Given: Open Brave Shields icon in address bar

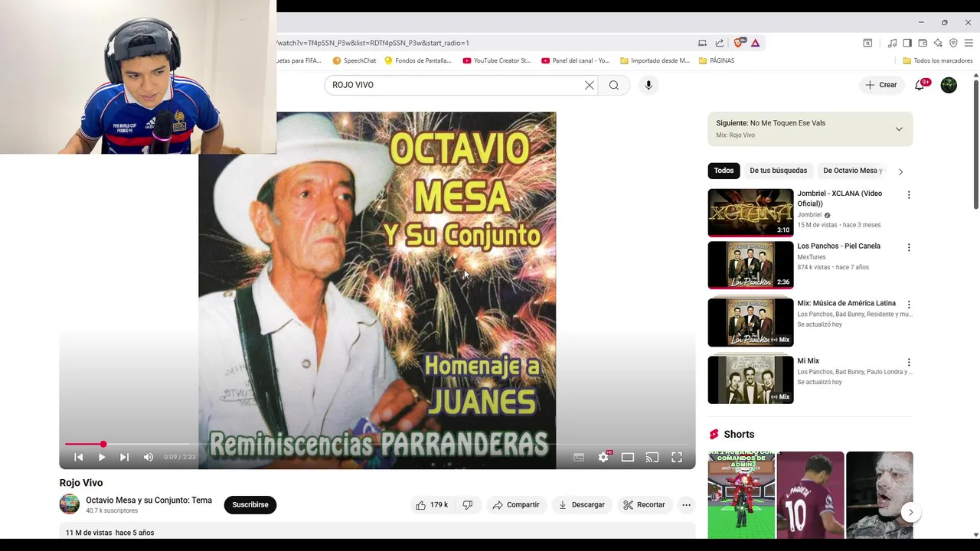Looking at the screenshot, I should click(x=739, y=43).
